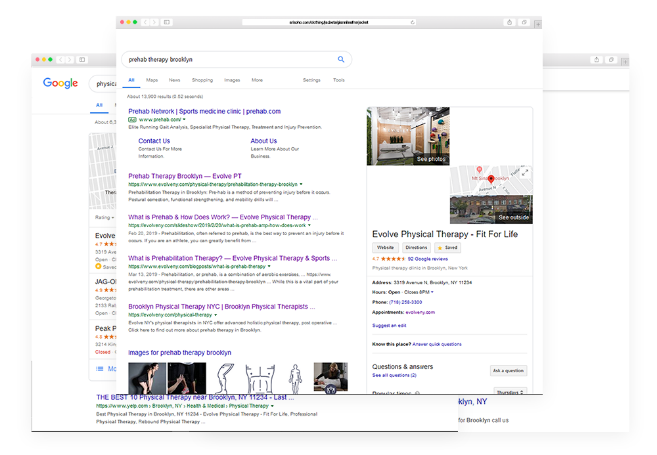The width and height of the screenshot is (657, 455).
Task: Click Answer quick questions link
Action: (x=437, y=344)
